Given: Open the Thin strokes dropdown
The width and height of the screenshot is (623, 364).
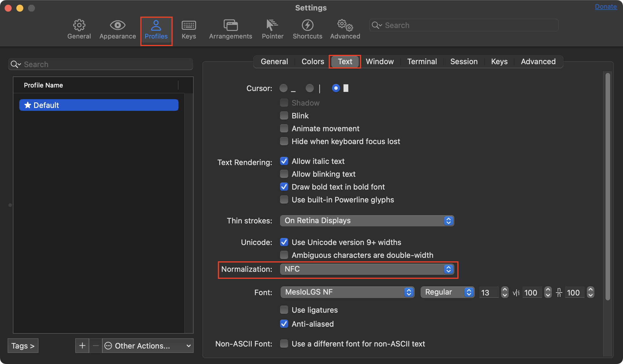Looking at the screenshot, I should point(448,221).
